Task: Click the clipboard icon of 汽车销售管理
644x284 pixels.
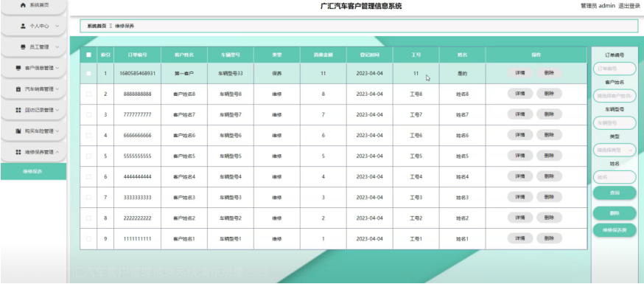Action: (x=18, y=89)
